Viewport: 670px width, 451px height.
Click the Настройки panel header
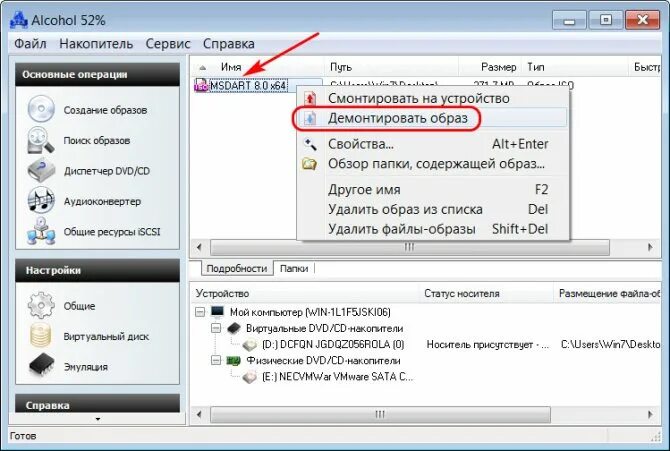97,270
